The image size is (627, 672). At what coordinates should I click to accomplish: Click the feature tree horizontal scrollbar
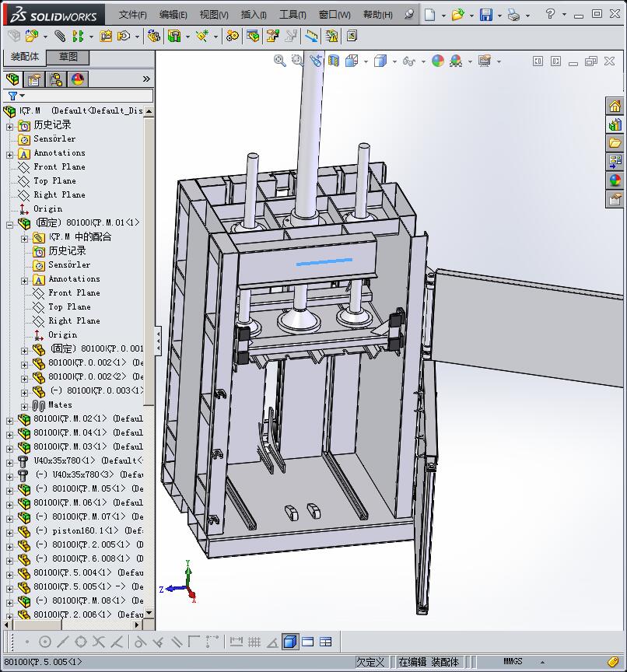click(x=37, y=625)
